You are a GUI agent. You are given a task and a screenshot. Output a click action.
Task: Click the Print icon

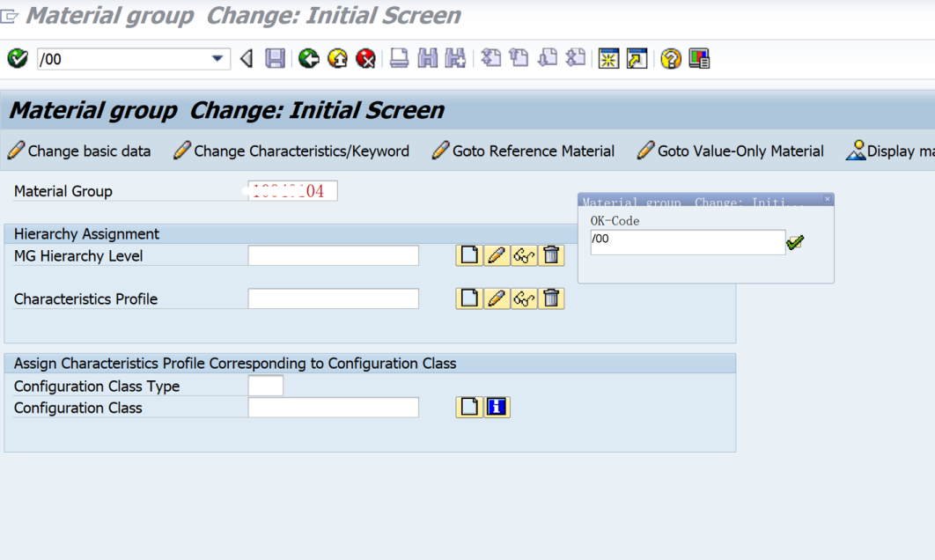pyautogui.click(x=398, y=59)
